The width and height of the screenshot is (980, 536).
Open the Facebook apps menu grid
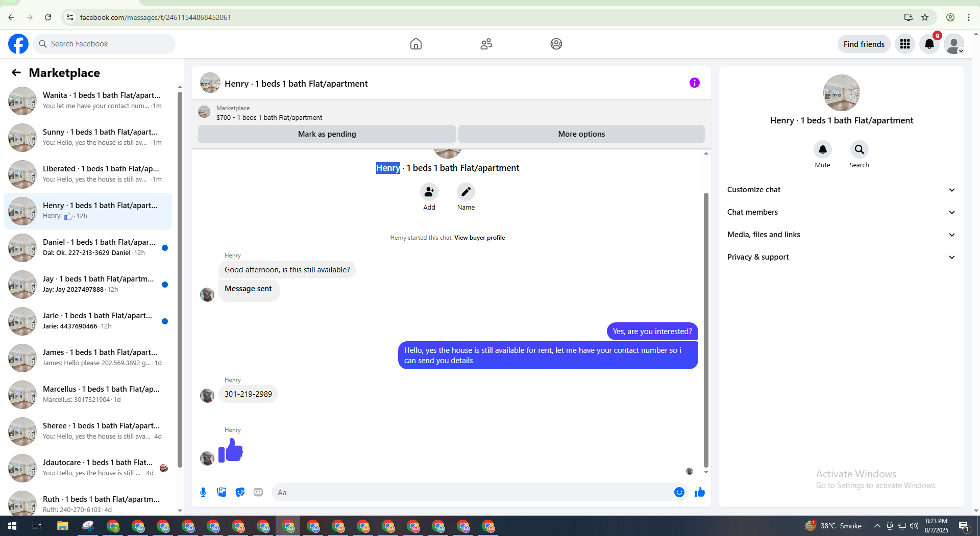point(905,44)
